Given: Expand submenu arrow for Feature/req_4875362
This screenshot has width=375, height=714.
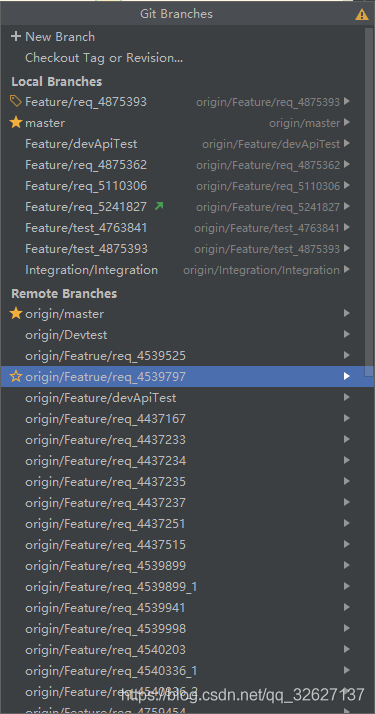Looking at the screenshot, I should [x=347, y=164].
